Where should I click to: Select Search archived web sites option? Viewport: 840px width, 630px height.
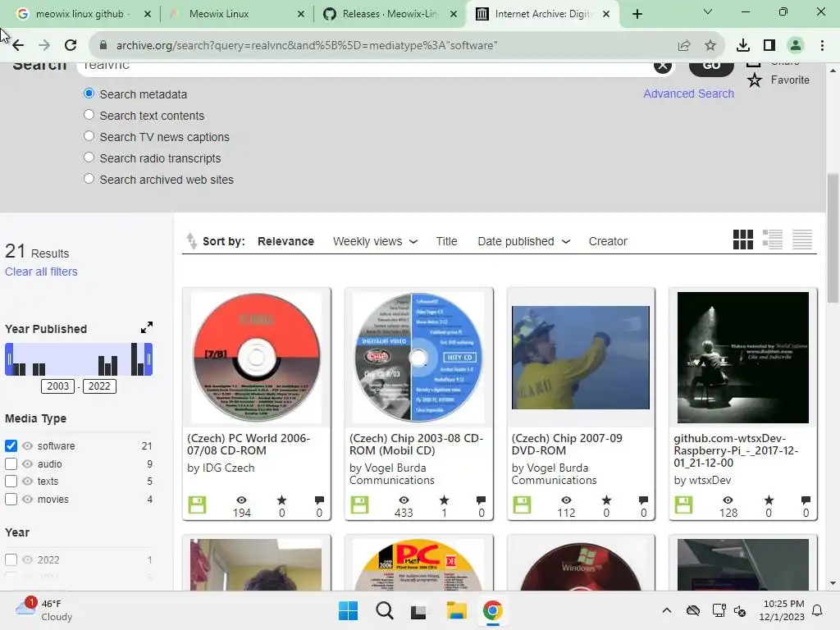[x=89, y=178]
